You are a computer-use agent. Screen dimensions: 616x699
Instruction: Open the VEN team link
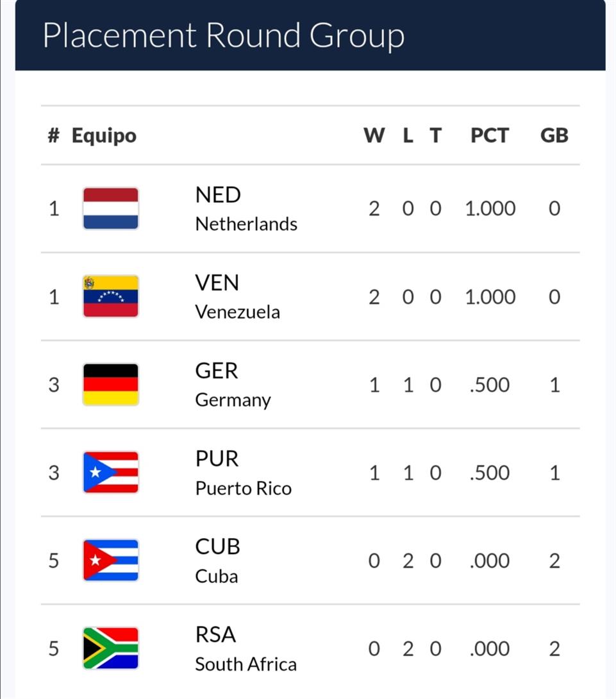[217, 283]
